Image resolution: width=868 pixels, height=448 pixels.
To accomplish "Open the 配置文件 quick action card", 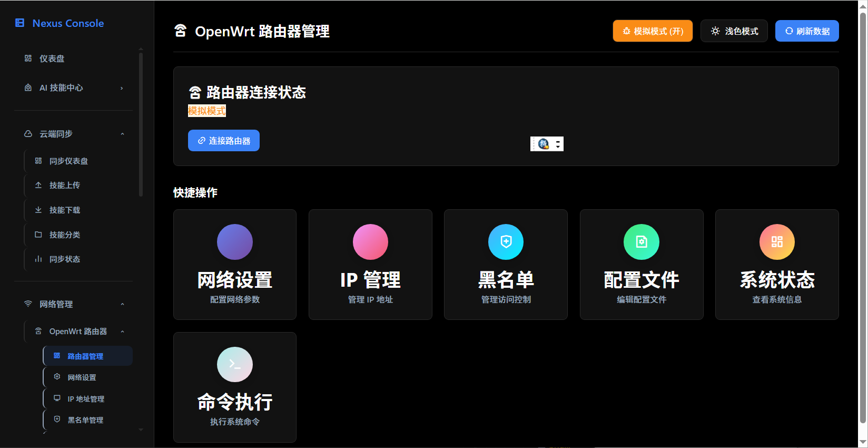I will coord(642,265).
